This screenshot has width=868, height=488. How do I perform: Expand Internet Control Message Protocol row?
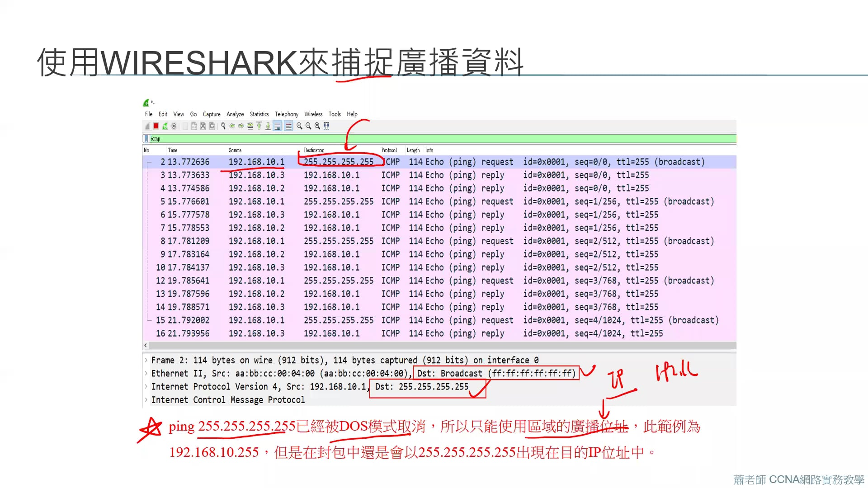coord(146,400)
